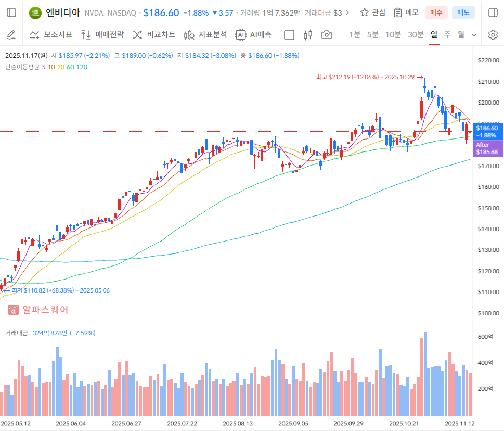Select the 30분 interval tab
The width and height of the screenshot is (504, 431).
(x=416, y=35)
